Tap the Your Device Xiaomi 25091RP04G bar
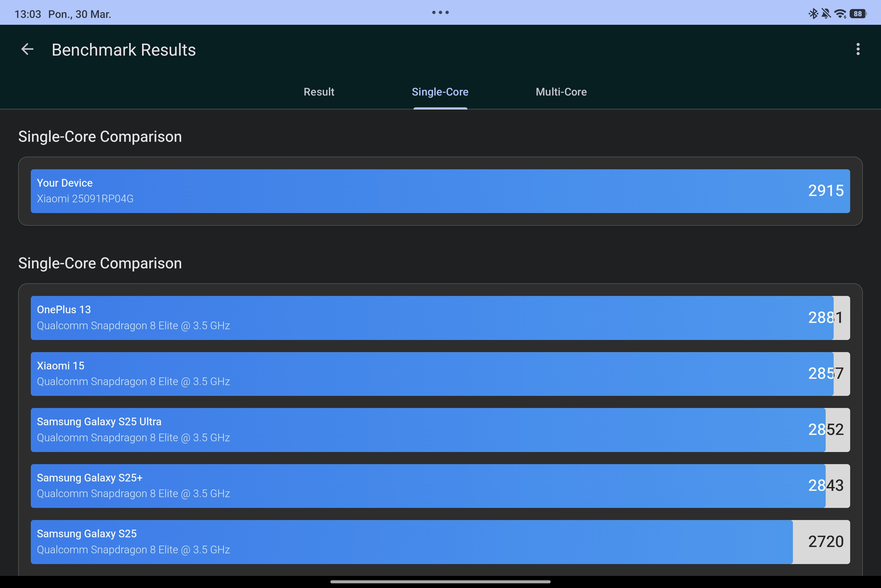The width and height of the screenshot is (881, 588). click(440, 191)
